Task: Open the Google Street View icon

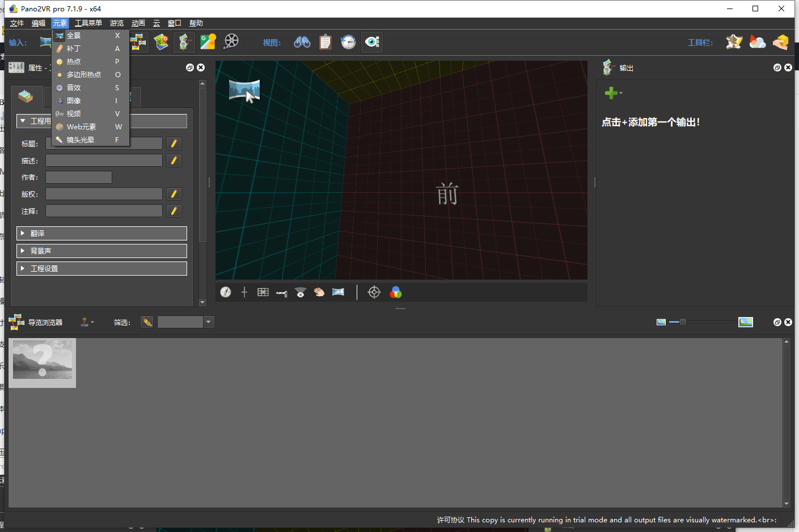Action: 208,42
